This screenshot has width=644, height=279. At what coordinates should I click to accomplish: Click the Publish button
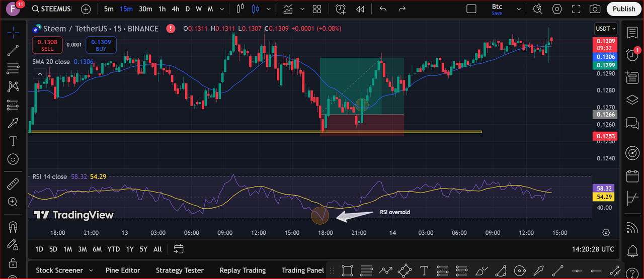[624, 9]
